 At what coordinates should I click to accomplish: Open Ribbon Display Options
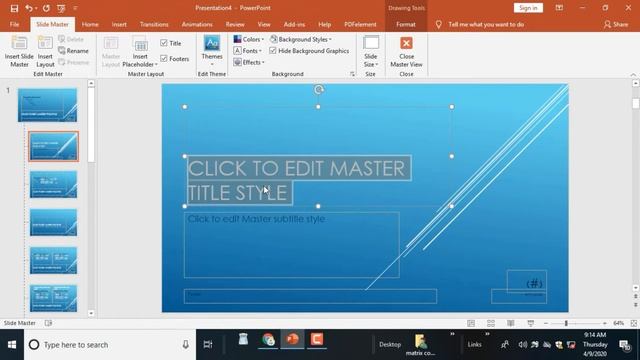559,8
